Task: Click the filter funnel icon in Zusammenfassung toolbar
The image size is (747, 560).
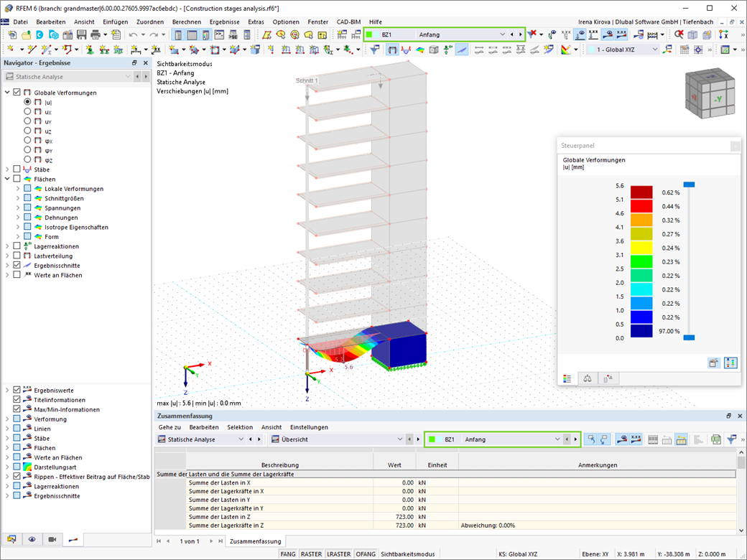Action: 731,439
